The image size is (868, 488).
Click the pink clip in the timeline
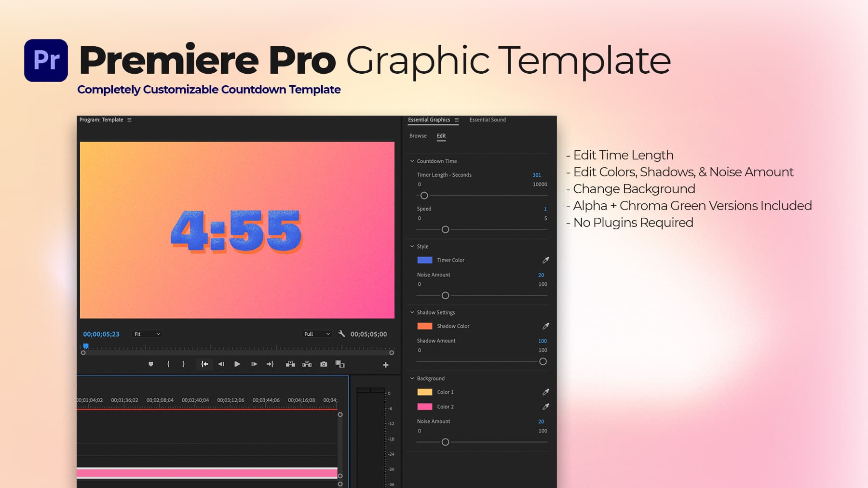(x=207, y=473)
